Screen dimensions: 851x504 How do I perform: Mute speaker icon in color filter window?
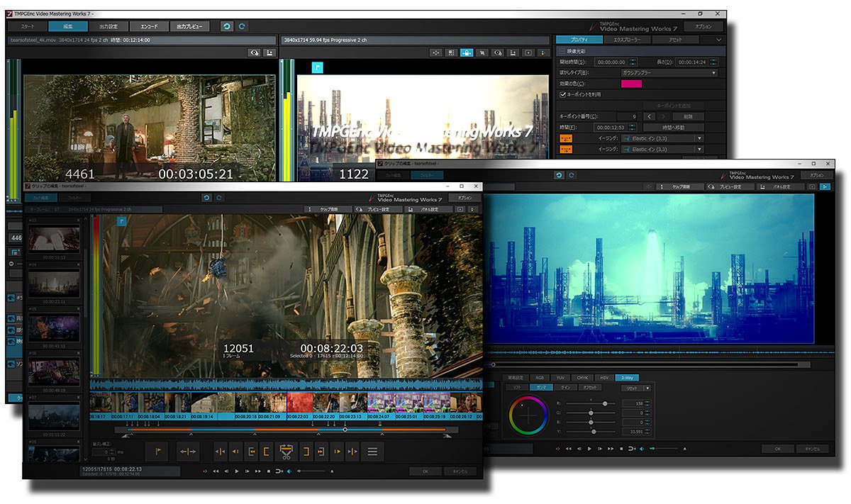[x=642, y=449]
